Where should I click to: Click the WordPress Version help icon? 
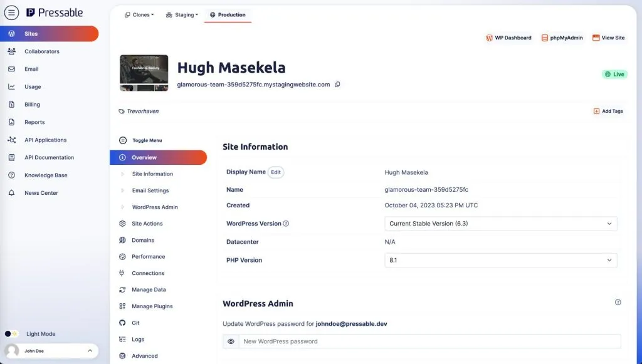click(x=286, y=223)
